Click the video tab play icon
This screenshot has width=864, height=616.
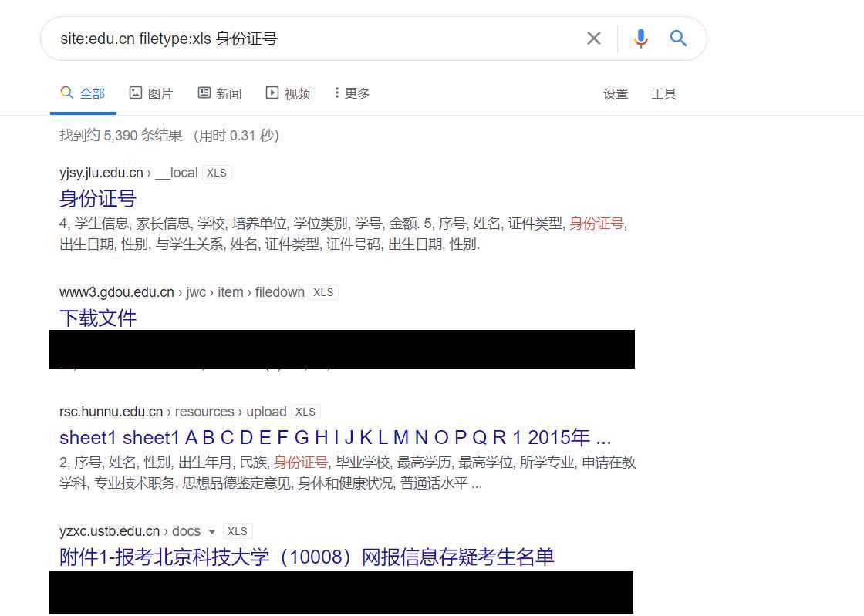click(272, 93)
